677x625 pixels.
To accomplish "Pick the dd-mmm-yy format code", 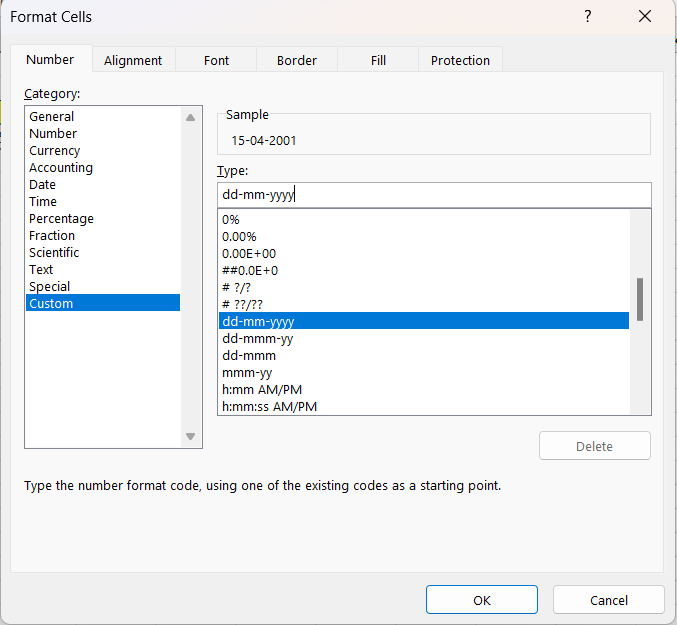I will [258, 339].
